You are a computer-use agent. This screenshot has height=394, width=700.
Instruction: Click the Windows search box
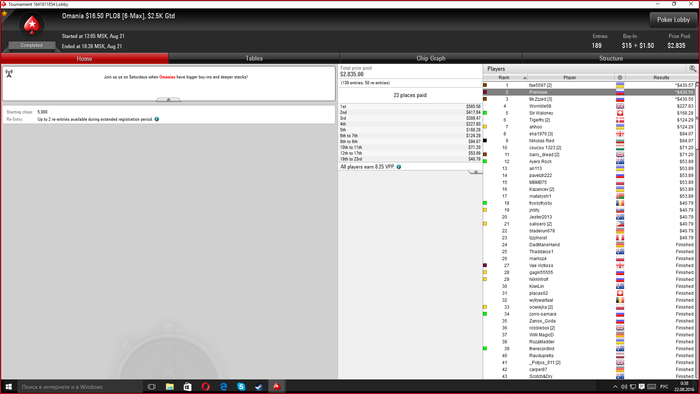coord(80,387)
